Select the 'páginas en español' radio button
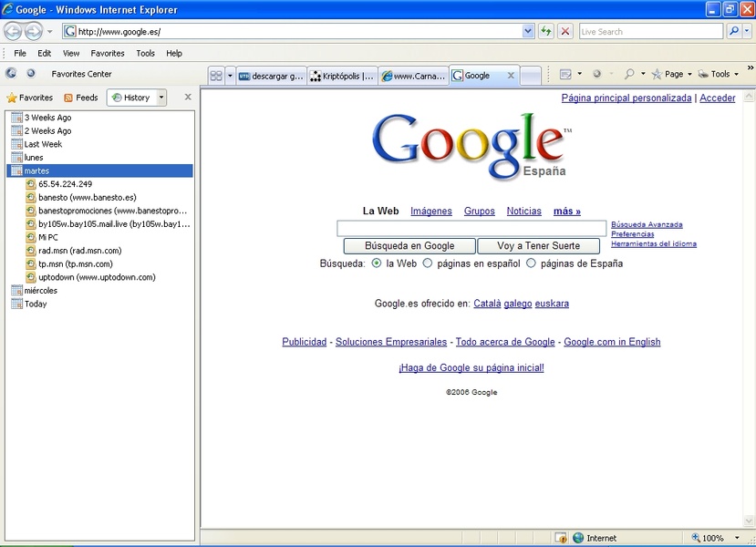 428,263
